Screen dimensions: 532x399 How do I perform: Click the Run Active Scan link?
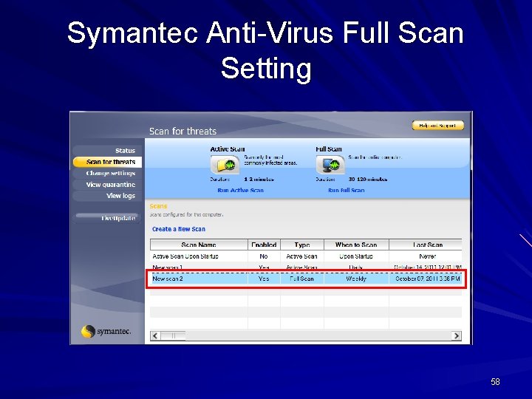[x=241, y=191]
